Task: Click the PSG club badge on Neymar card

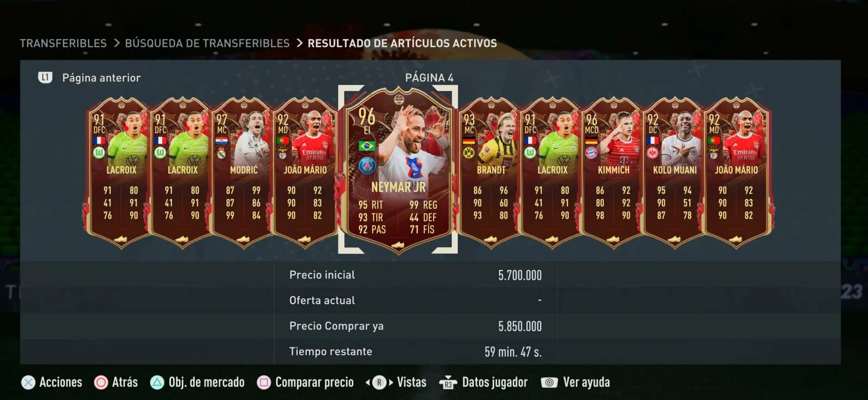Action: pyautogui.click(x=367, y=166)
